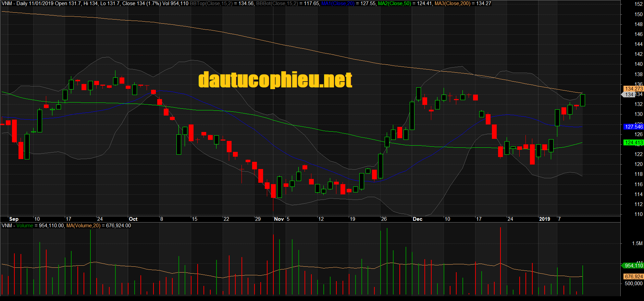Click the gray 134 last-price tag
Image resolution: width=644 pixels, height=301 pixels.
pos(629,95)
